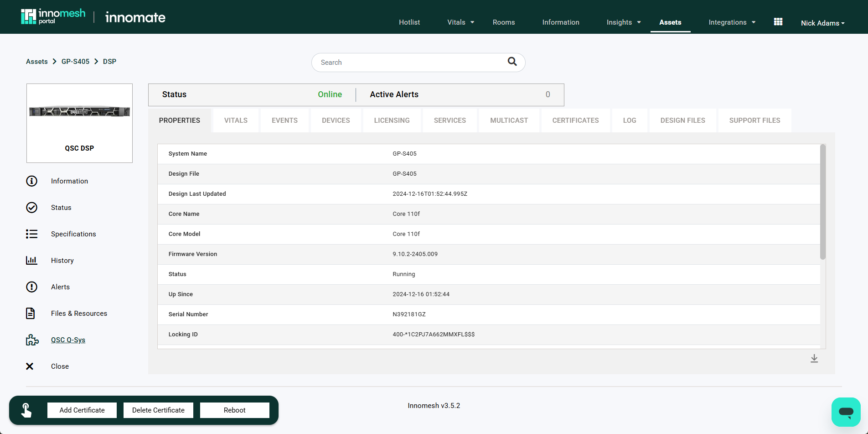Open the QSC Q-Sys link
Screen dimensions: 868x434
point(68,340)
